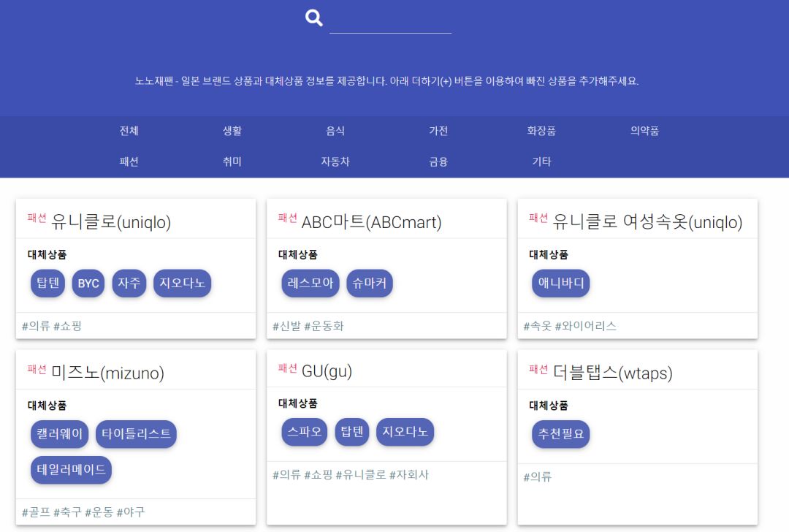Screen dimensions: 789x532
Task: Click the 캘러웨이 alternative chip
Action: pyautogui.click(x=59, y=434)
